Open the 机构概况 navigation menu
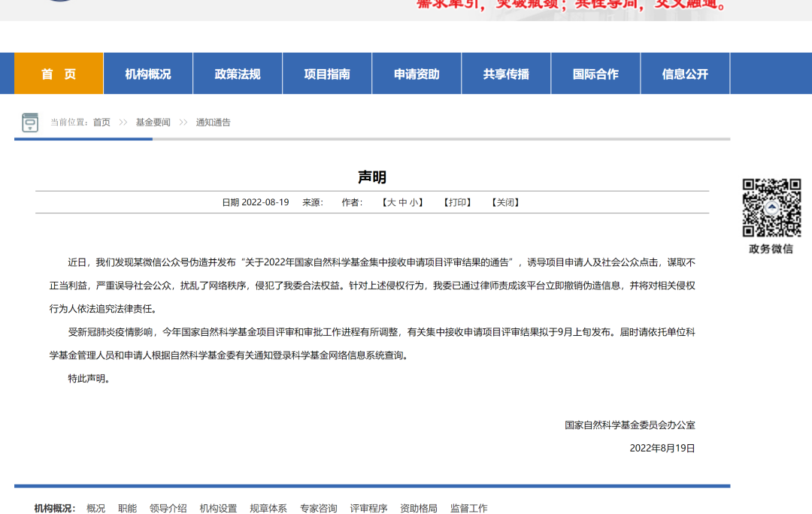The width and height of the screenshot is (812, 514). tap(148, 74)
